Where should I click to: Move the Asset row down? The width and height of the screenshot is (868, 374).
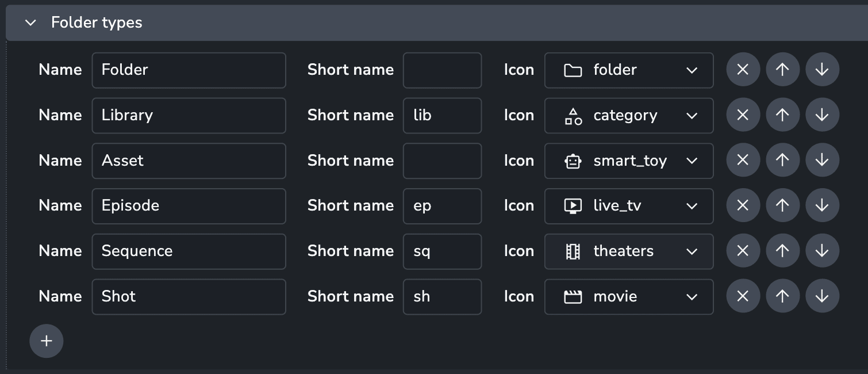pyautogui.click(x=822, y=161)
